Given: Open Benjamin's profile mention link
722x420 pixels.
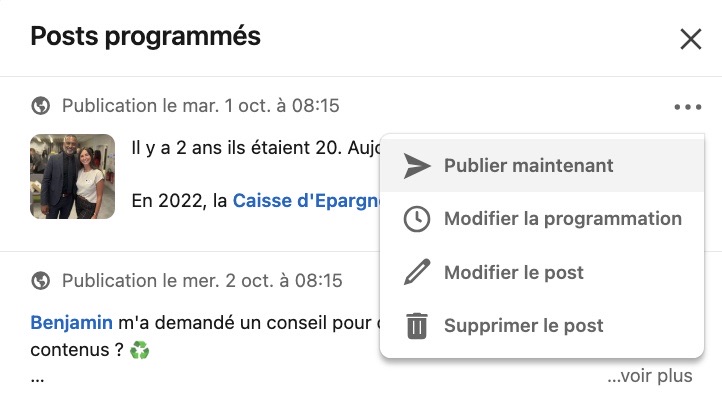Looking at the screenshot, I should [71, 322].
